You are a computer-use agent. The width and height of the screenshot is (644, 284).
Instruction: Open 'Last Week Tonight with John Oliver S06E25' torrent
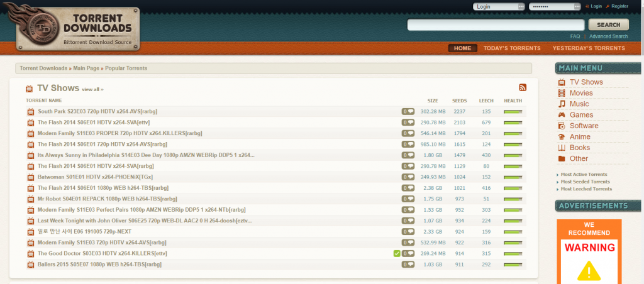(145, 221)
